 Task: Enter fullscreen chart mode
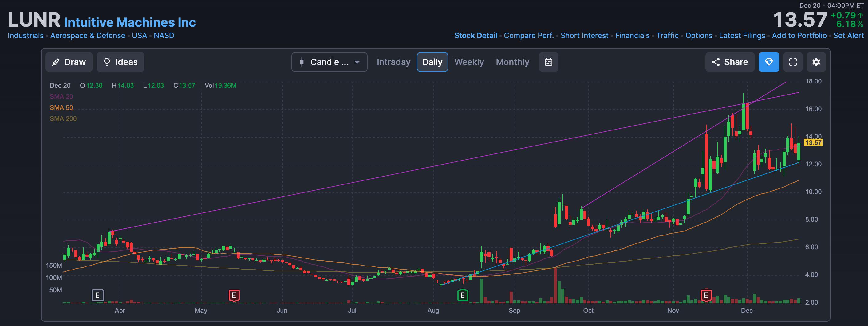click(x=792, y=62)
